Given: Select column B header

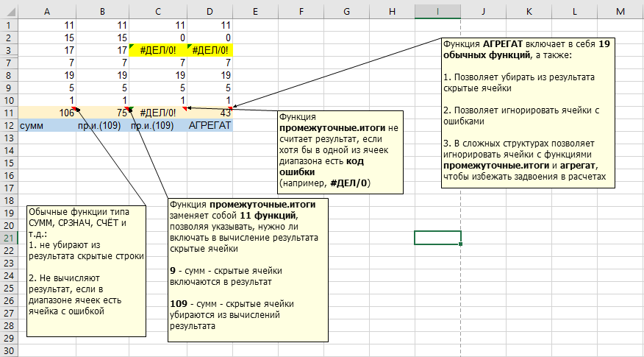Looking at the screenshot, I should coord(103,12).
